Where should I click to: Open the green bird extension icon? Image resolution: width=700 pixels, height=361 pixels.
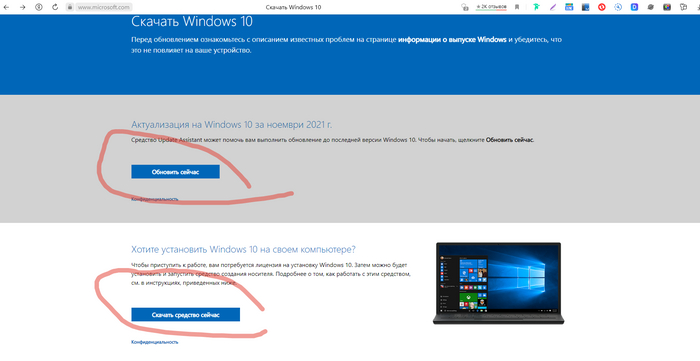536,7
